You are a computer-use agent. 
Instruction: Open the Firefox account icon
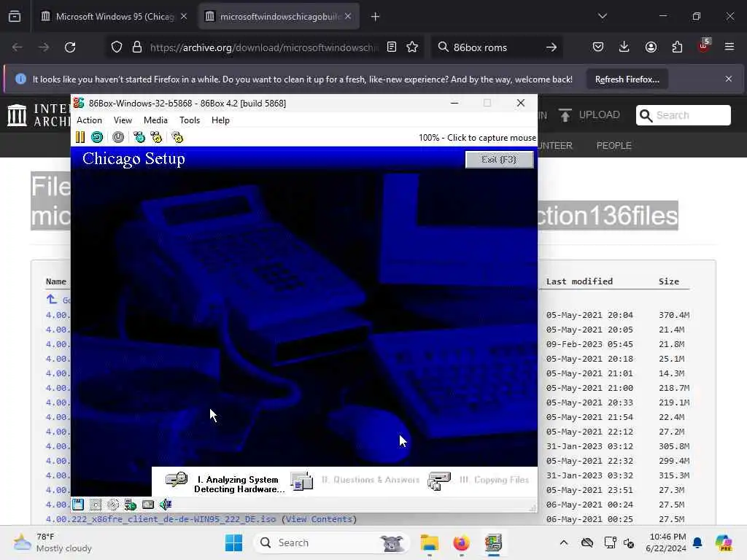tap(651, 47)
